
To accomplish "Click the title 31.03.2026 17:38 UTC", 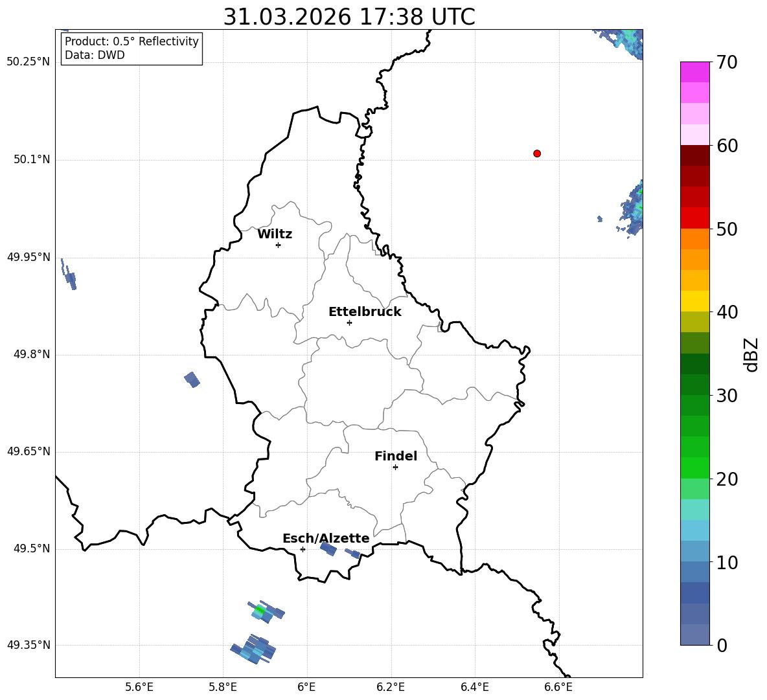I will 349,17.
